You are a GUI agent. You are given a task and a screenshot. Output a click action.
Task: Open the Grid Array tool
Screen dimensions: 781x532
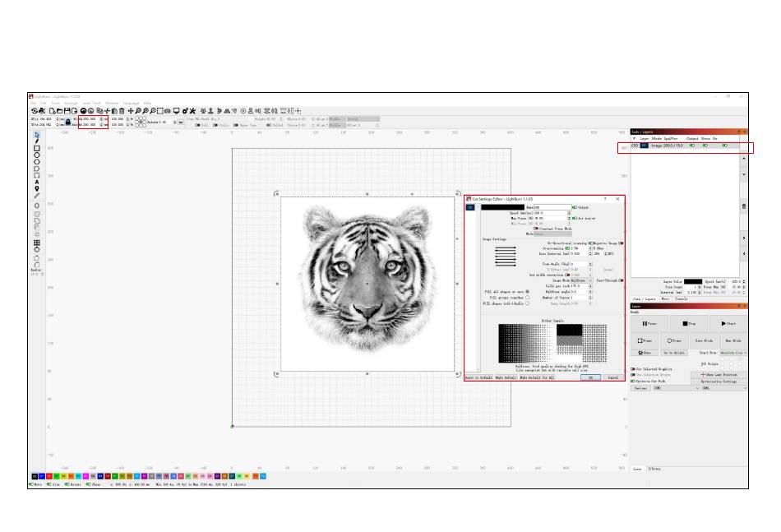(x=36, y=243)
